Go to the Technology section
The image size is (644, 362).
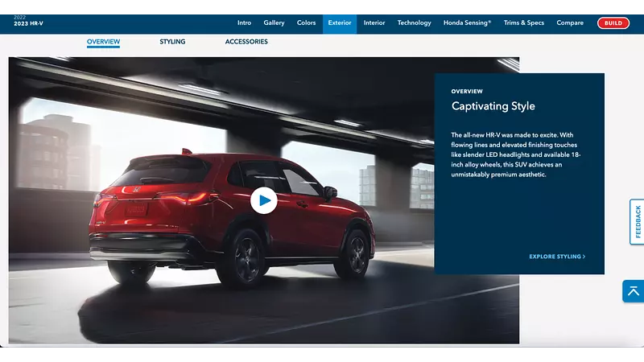click(414, 23)
